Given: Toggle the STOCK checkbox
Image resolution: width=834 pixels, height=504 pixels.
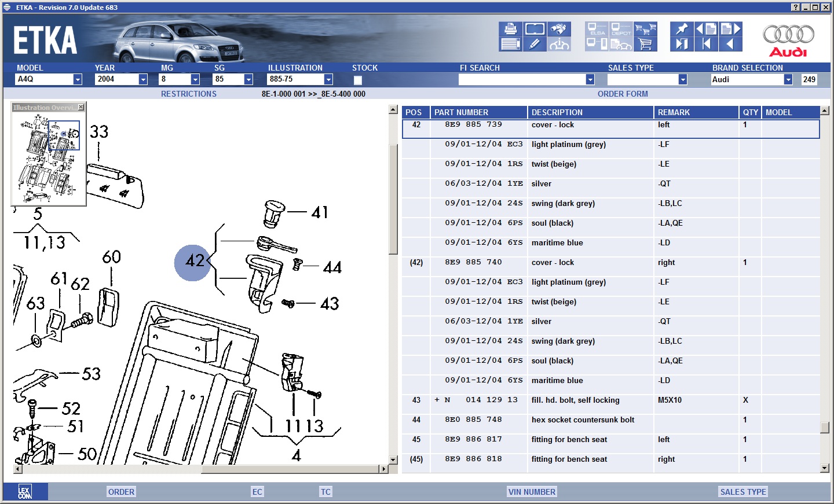Looking at the screenshot, I should click(x=358, y=80).
